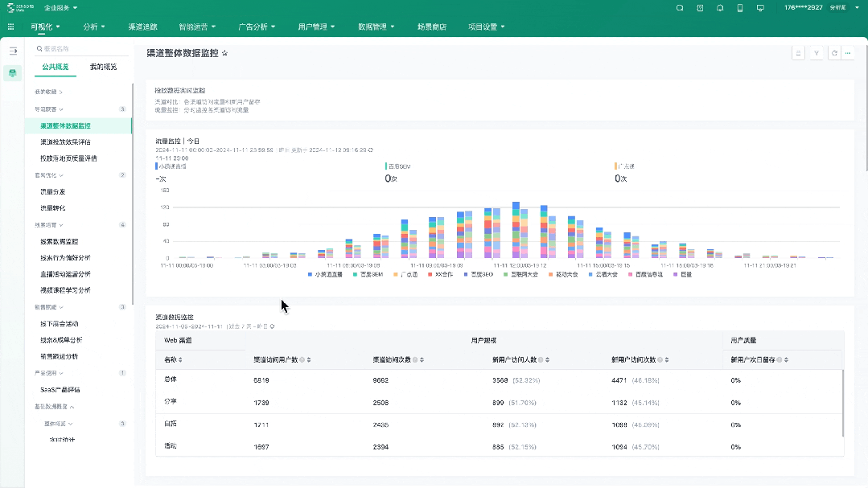
Task: Click the list layout icon in dashboard toolbar
Action: tap(798, 53)
